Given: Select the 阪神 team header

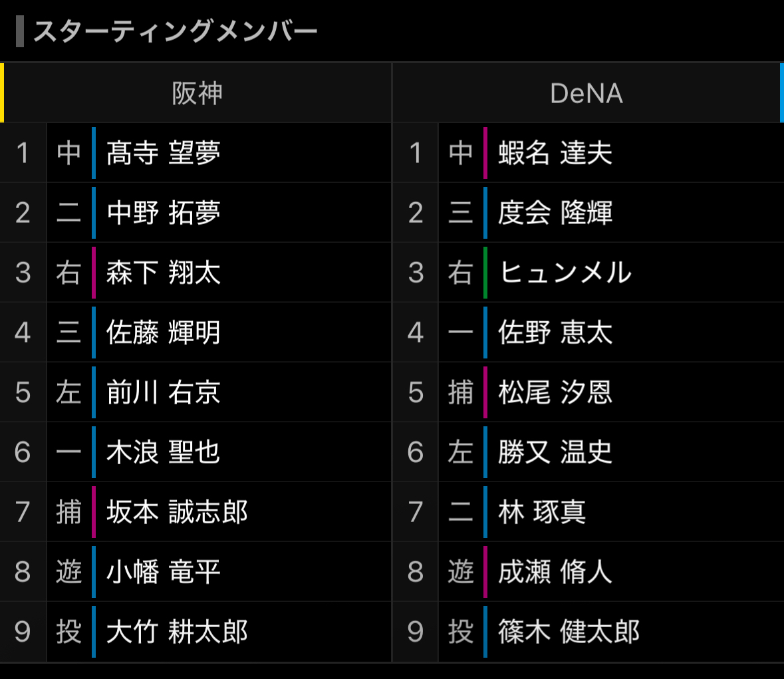Looking at the screenshot, I should point(197,93).
